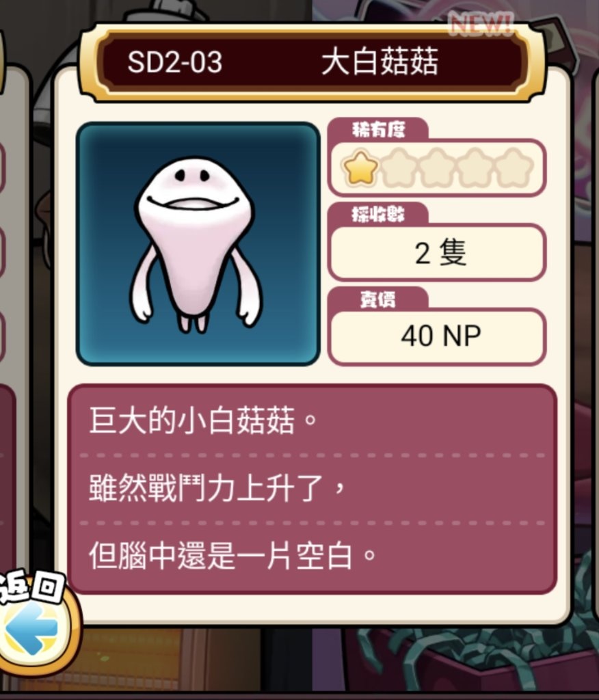Image resolution: width=599 pixels, height=700 pixels.
Task: Click the filled gold first rarity star
Action: [x=360, y=168]
